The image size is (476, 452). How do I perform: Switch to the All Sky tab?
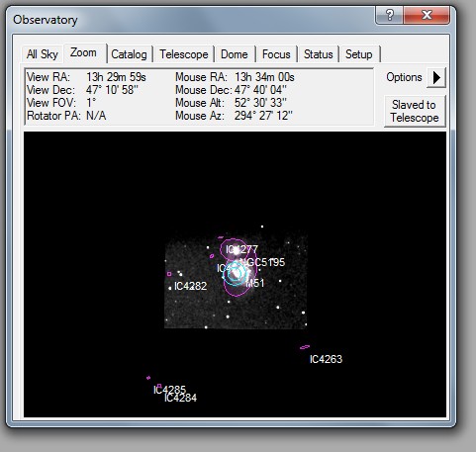coord(43,54)
